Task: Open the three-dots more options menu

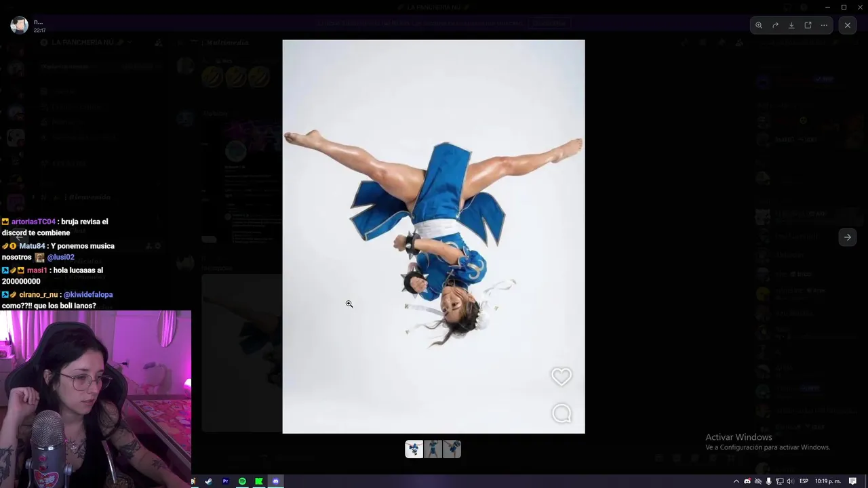Action: point(824,25)
